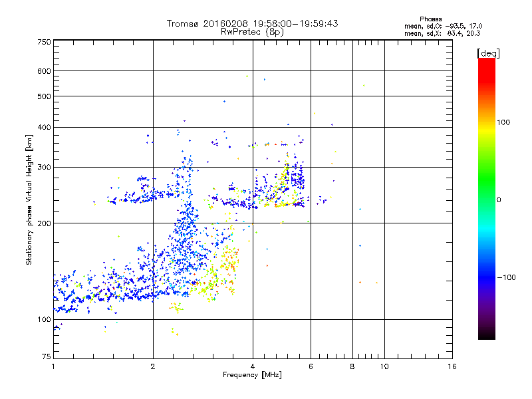This screenshot has width=532, height=399.
Task: Click the y-axis tick label '200'
Action: pyautogui.click(x=44, y=223)
